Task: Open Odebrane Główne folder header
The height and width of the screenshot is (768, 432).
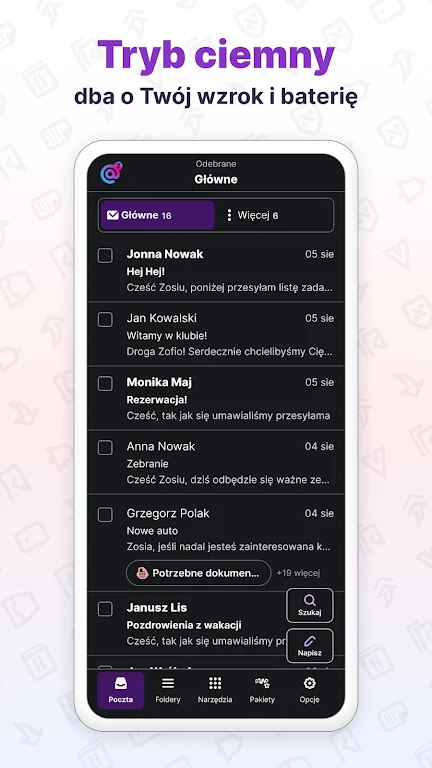Action: [x=216, y=172]
